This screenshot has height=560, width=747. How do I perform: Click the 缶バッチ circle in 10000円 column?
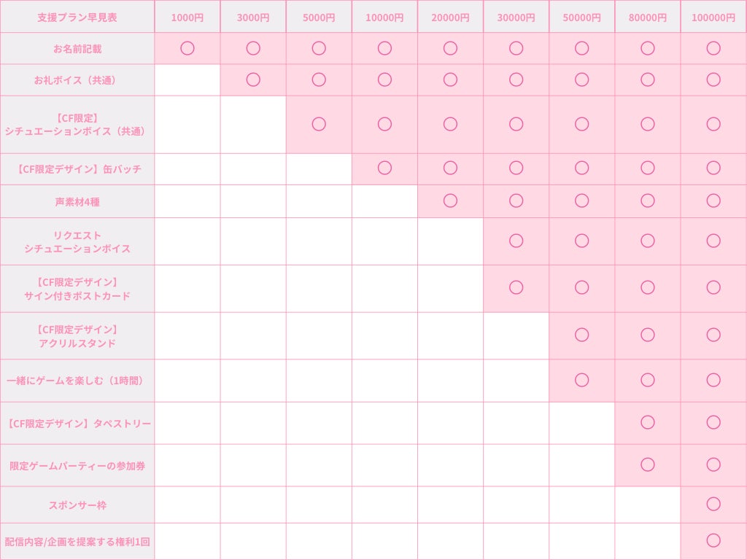pyautogui.click(x=384, y=168)
